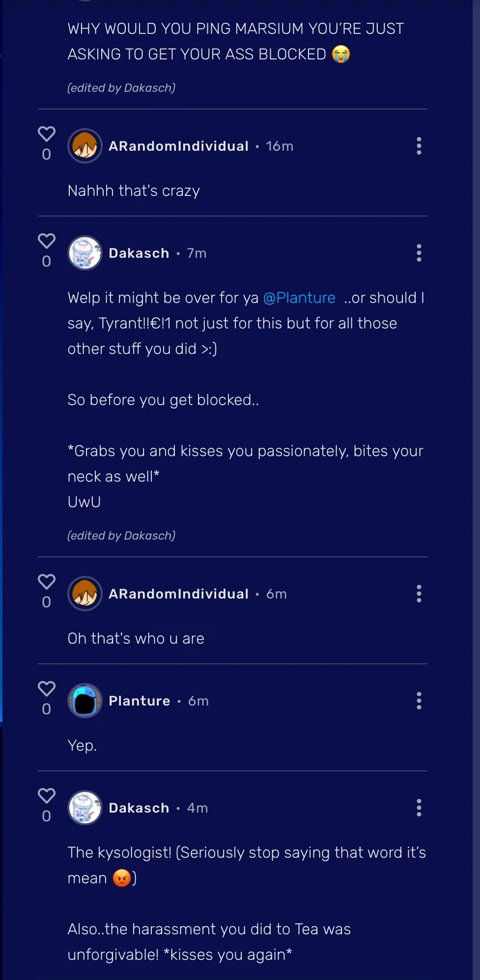
Task: Open three-dot menu on Dakasch's 4m comment
Action: point(418,808)
